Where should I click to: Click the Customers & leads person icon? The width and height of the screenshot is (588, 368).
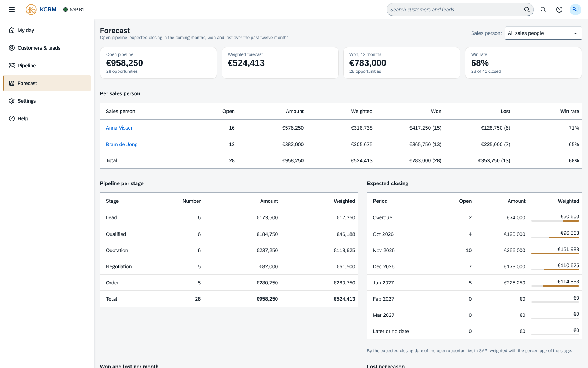[x=12, y=48]
